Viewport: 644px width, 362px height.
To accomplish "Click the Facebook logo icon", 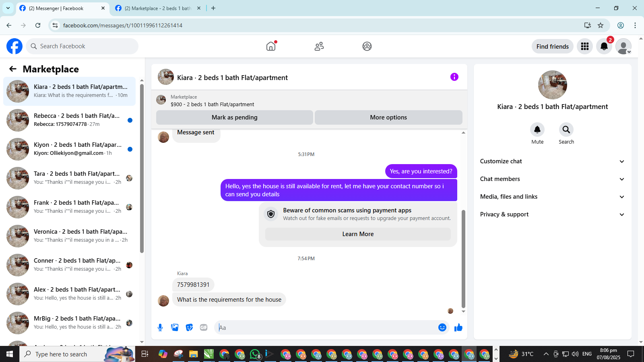I will [x=14, y=46].
